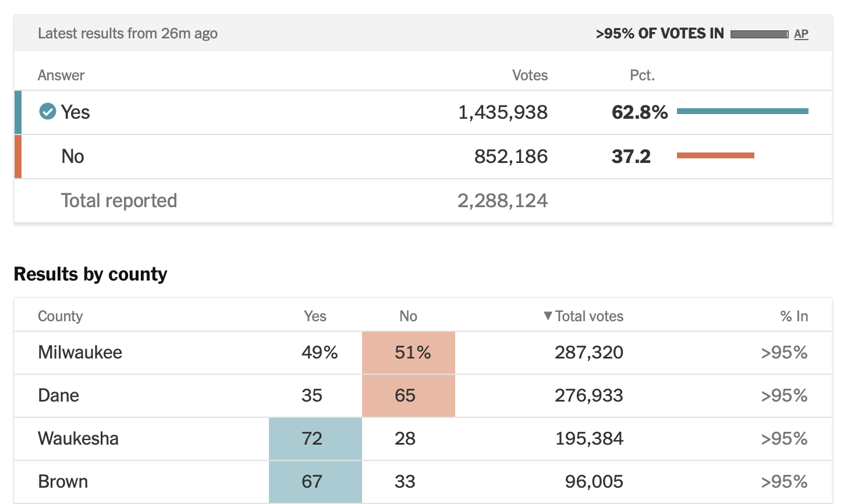This screenshot has height=504, width=851.
Task: Select the Dane county name
Action: point(59,395)
